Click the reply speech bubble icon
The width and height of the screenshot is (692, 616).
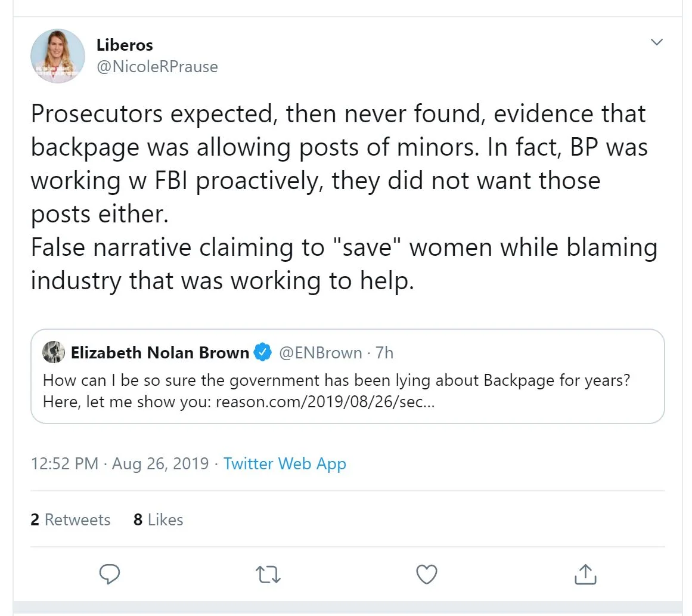[109, 574]
